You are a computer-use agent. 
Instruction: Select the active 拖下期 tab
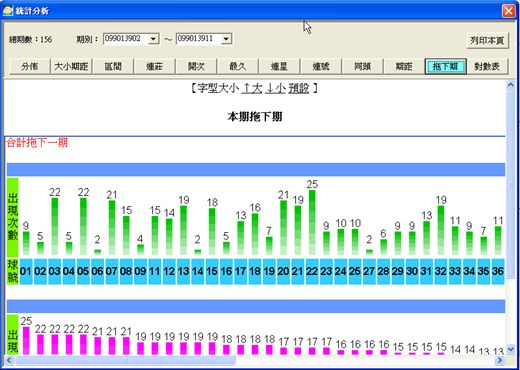pos(445,66)
